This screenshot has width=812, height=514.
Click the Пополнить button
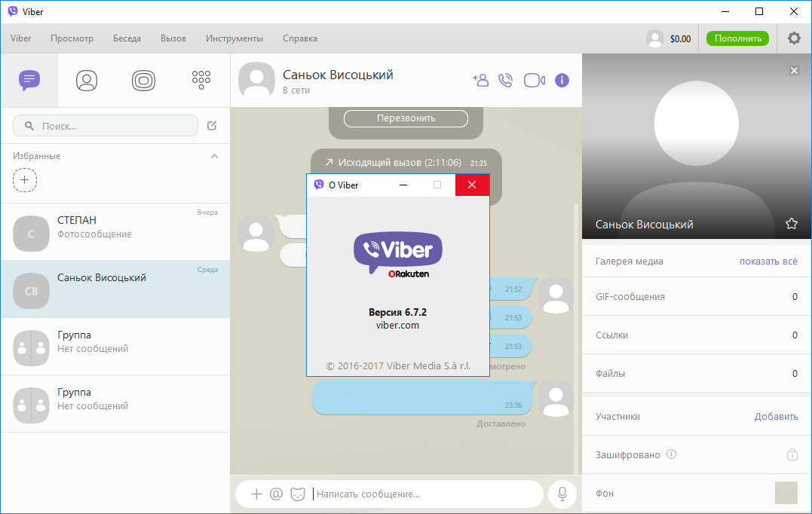(x=738, y=38)
